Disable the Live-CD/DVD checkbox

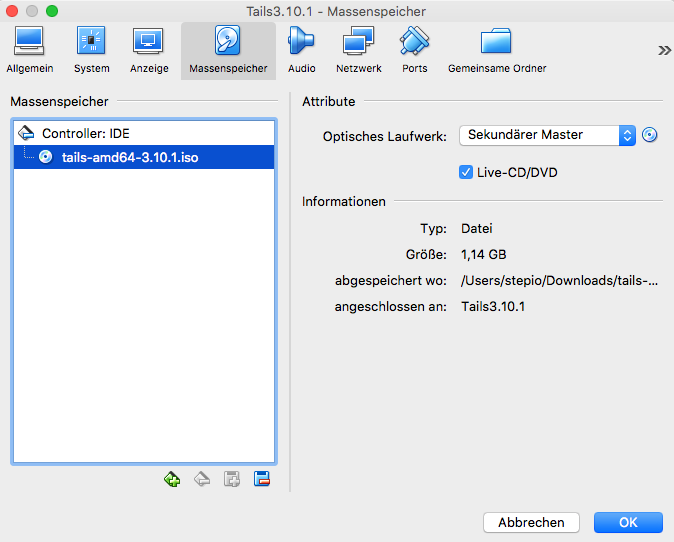coord(466,172)
